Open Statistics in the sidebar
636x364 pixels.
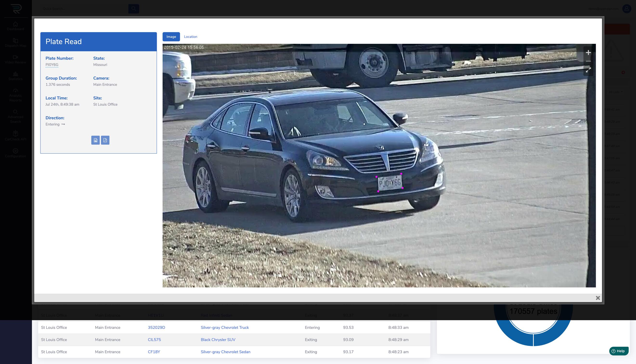point(15,76)
